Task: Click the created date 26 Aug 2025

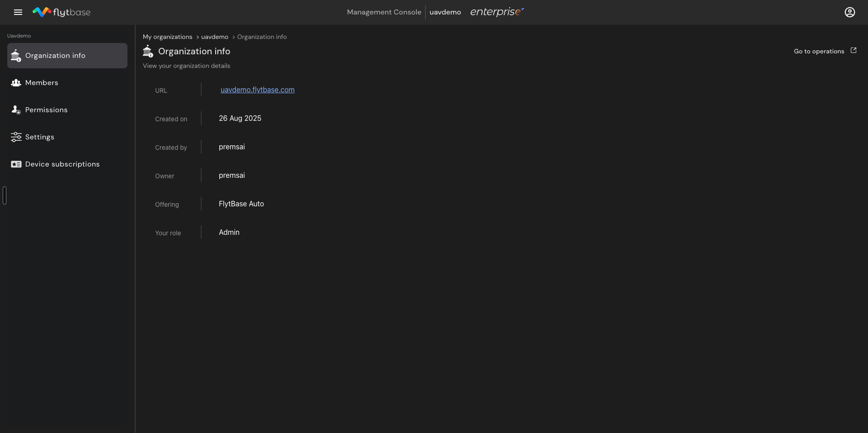Action: (x=240, y=119)
